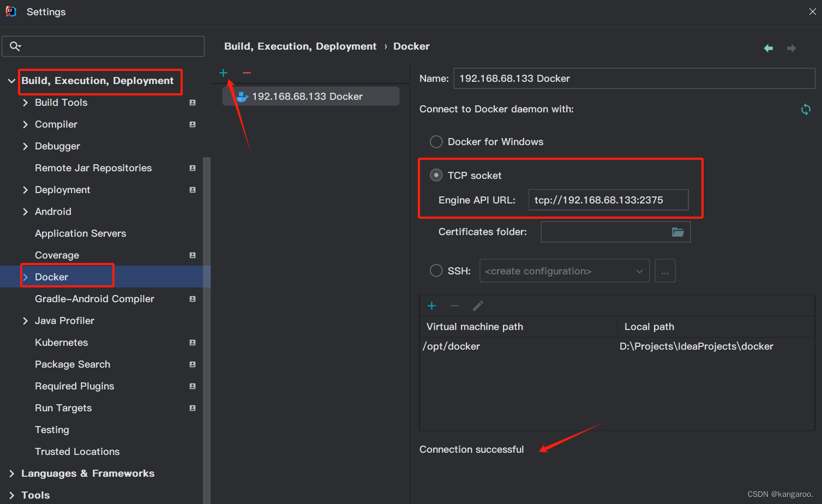Navigate back with the left arrow
Image resolution: width=822 pixels, height=504 pixels.
pyautogui.click(x=769, y=48)
